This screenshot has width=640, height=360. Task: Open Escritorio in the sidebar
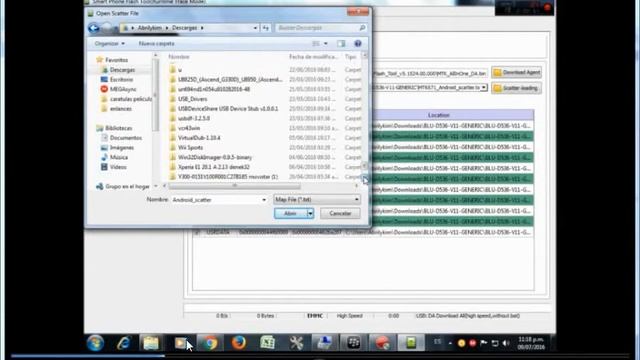point(121,80)
